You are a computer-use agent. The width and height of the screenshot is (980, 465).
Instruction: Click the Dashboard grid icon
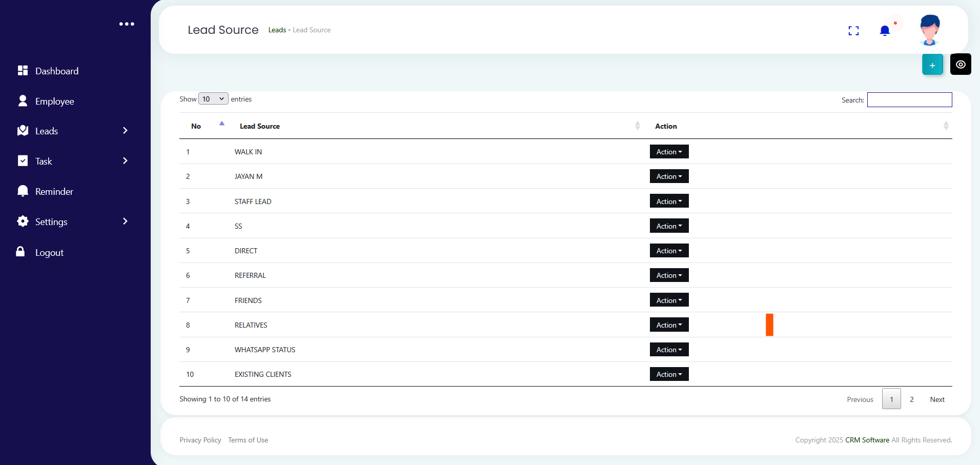pos(23,71)
